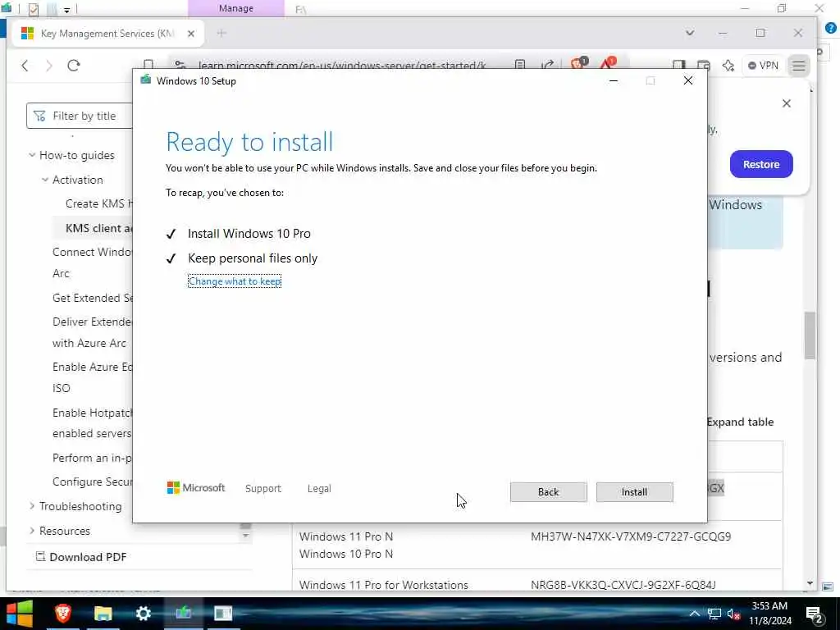The width and height of the screenshot is (840, 630).
Task: Click the browser forward arrow
Action: click(49, 66)
